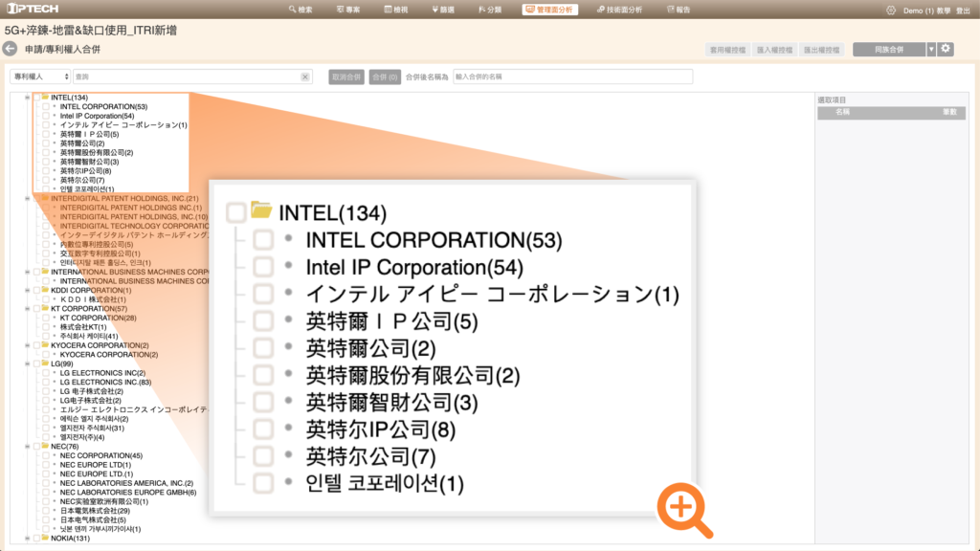Open the 技術面分析 menu
Image resolution: width=980 pixels, height=551 pixels.
(x=619, y=10)
